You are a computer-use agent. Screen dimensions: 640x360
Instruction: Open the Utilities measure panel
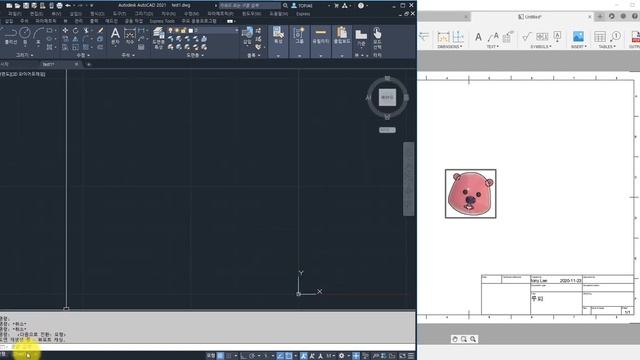point(320,36)
